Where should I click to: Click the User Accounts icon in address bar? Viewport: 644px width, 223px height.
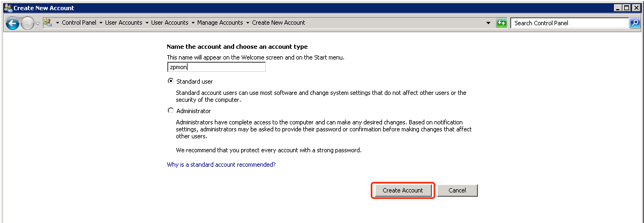coord(47,23)
